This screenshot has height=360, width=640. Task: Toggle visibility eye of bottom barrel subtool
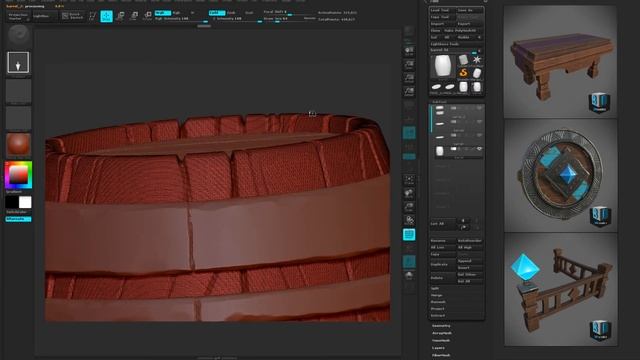479,149
